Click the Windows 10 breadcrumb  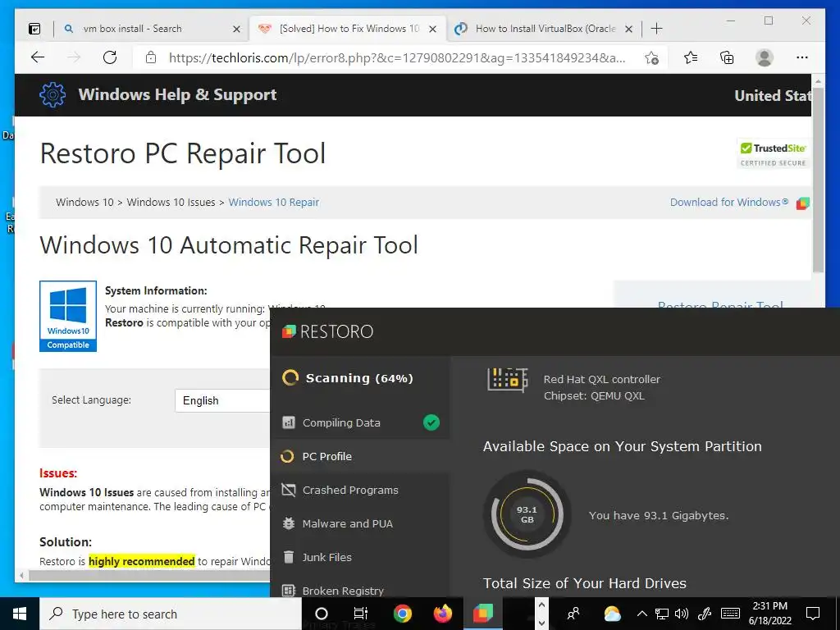click(84, 203)
